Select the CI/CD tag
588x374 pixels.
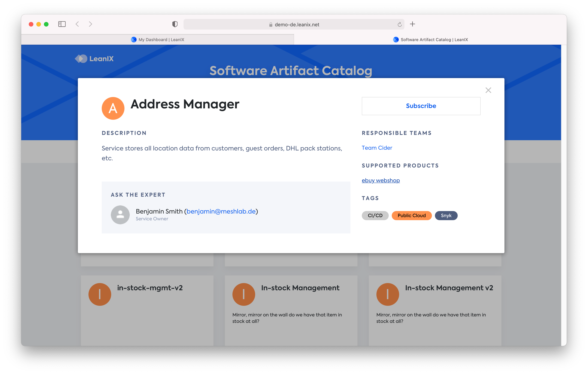pos(375,215)
